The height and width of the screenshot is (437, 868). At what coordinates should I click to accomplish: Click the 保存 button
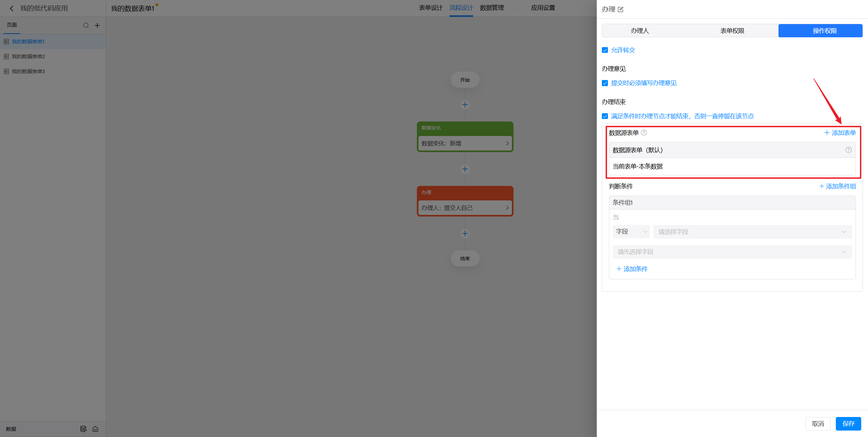848,423
